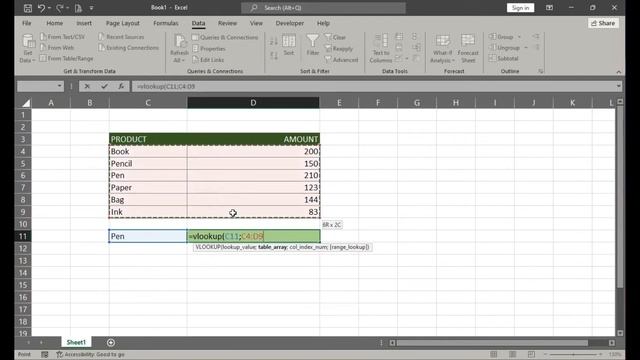
Task: Open the Data Validation dropdown arrow
Action: (407, 59)
